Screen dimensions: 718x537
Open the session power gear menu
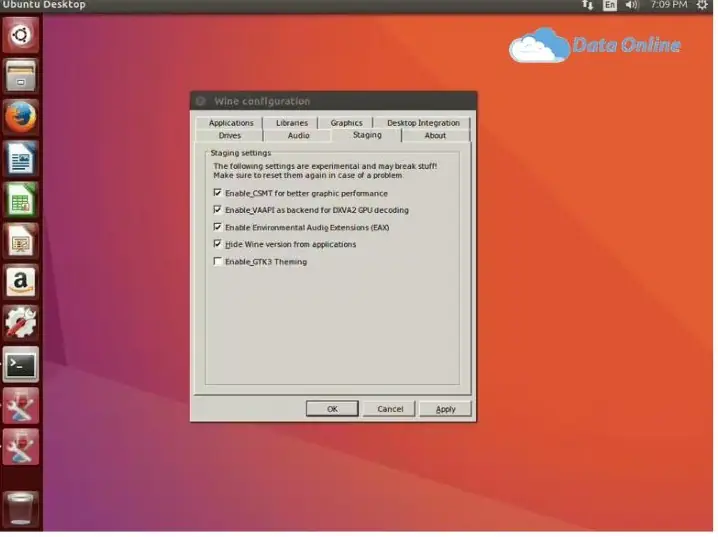click(702, 5)
